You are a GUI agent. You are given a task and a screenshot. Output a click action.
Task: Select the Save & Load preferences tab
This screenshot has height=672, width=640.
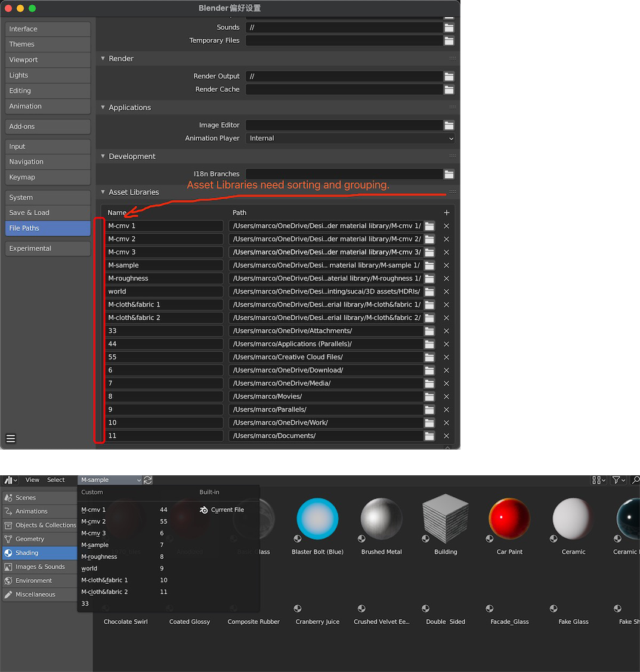48,212
